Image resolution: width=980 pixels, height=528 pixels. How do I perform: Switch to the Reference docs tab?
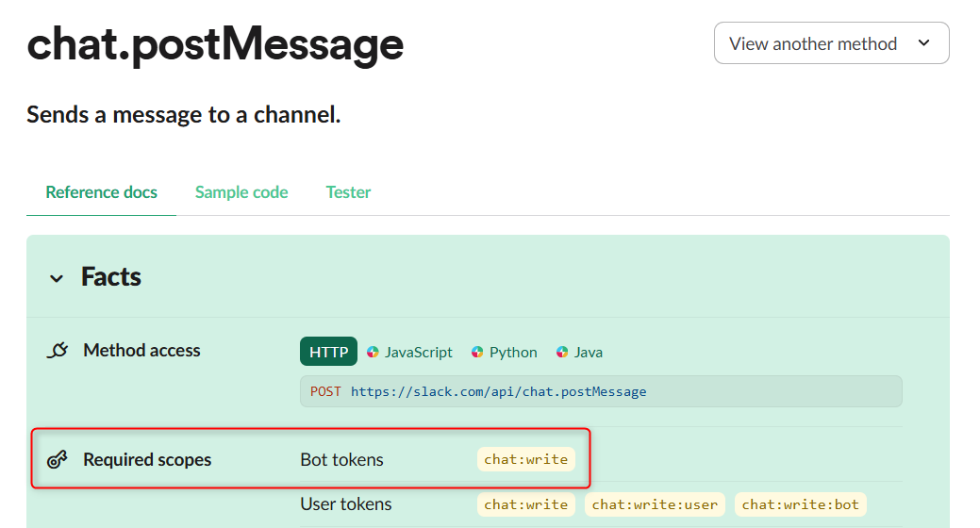tap(101, 192)
